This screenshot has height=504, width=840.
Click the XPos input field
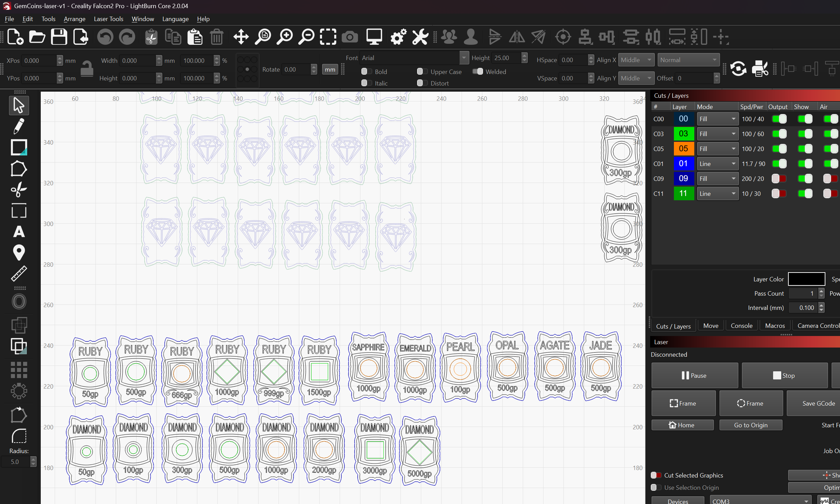click(x=39, y=60)
